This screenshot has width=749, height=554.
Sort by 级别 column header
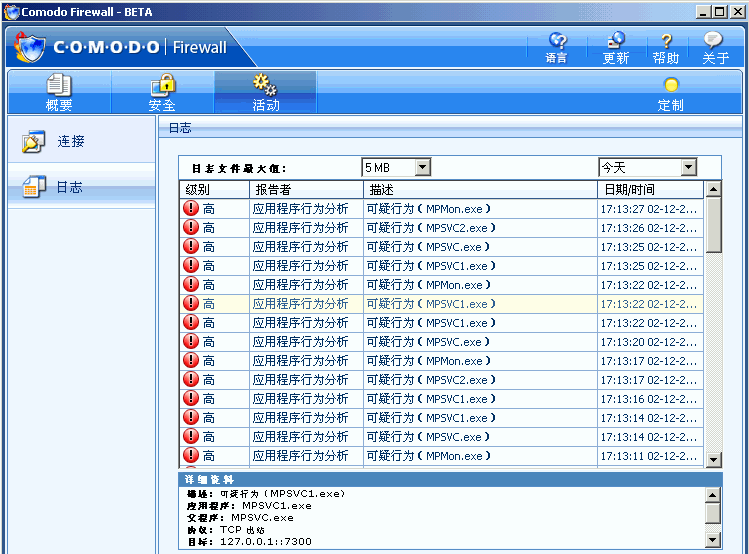coord(214,190)
